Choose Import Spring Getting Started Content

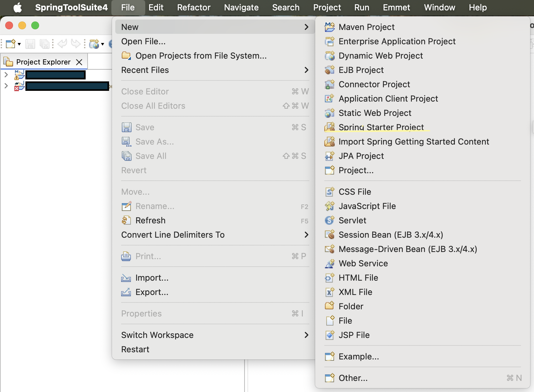(423, 142)
